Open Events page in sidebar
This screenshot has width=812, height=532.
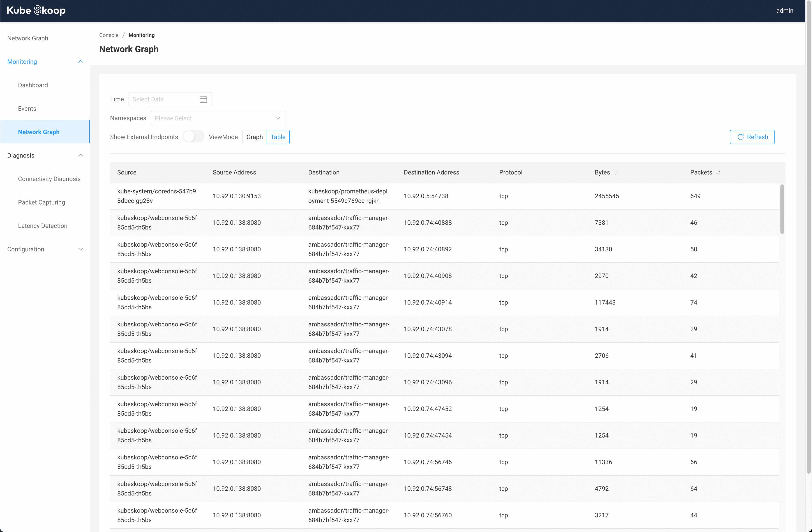click(x=27, y=109)
